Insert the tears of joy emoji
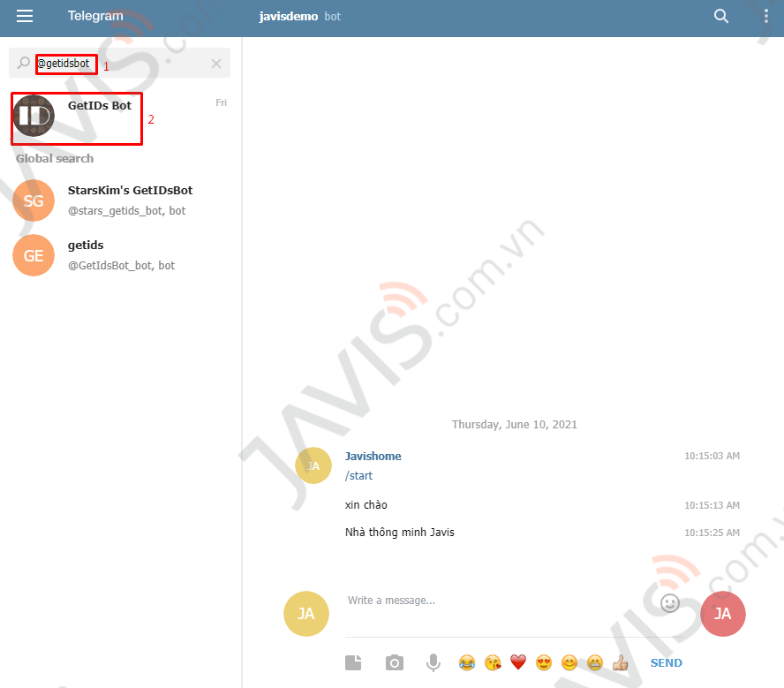The width and height of the screenshot is (784, 688). click(466, 663)
